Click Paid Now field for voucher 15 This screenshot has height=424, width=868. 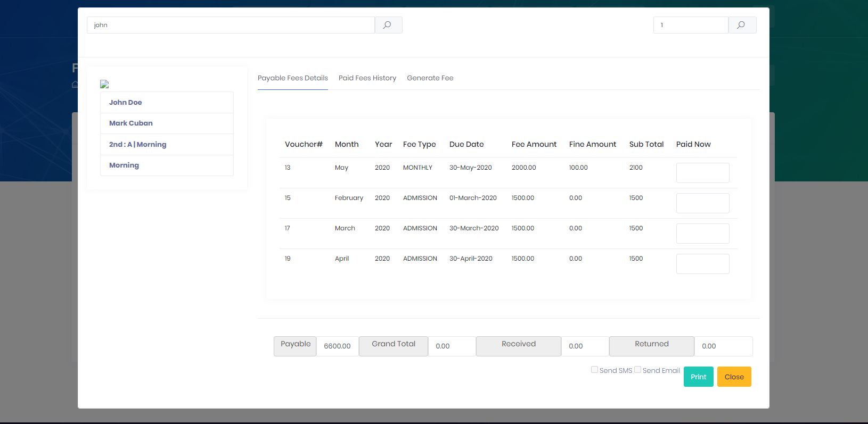(702, 203)
